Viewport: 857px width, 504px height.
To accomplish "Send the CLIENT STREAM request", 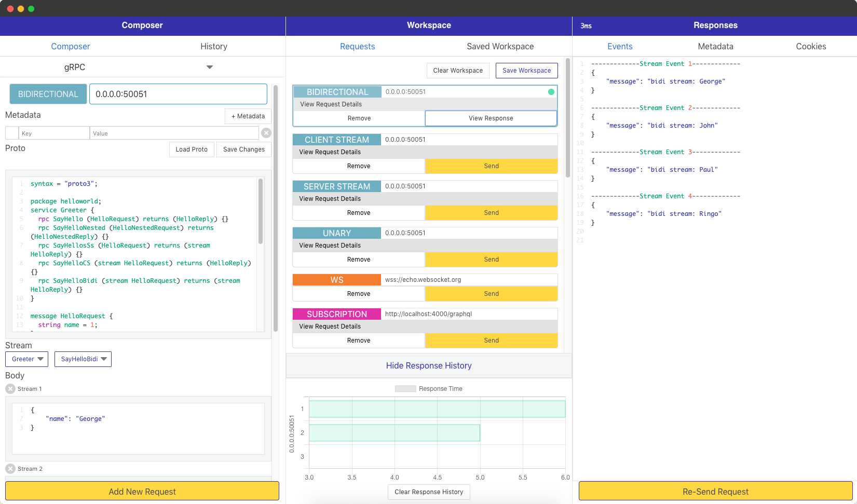I will click(491, 166).
